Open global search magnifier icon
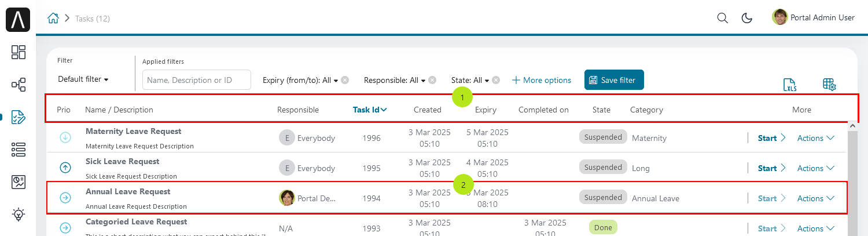The width and height of the screenshot is (868, 236). 722,18
